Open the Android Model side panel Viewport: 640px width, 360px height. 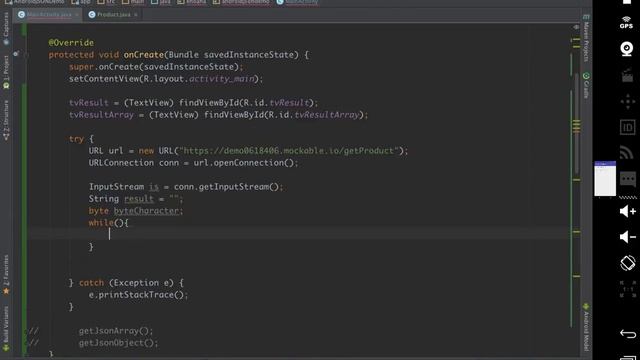(586, 327)
